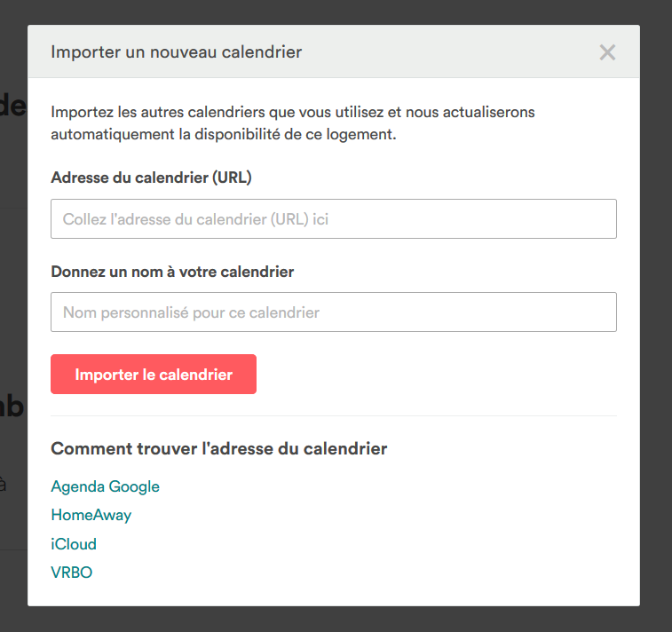This screenshot has width=672, height=632.
Task: Open the HomeAway help link
Action: pyautogui.click(x=91, y=515)
